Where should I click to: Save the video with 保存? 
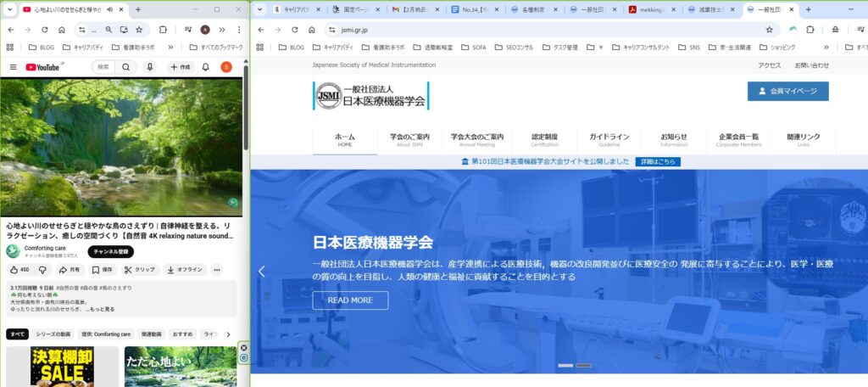point(103,270)
